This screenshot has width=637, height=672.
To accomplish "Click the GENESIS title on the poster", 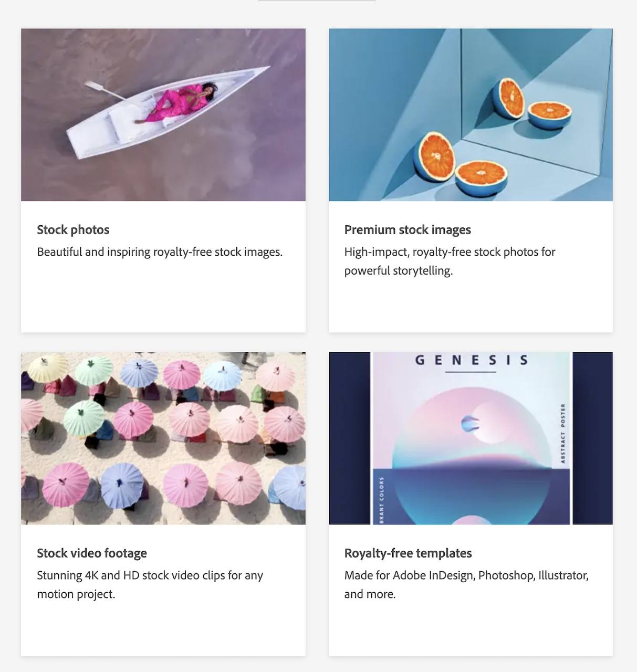I will point(471,360).
